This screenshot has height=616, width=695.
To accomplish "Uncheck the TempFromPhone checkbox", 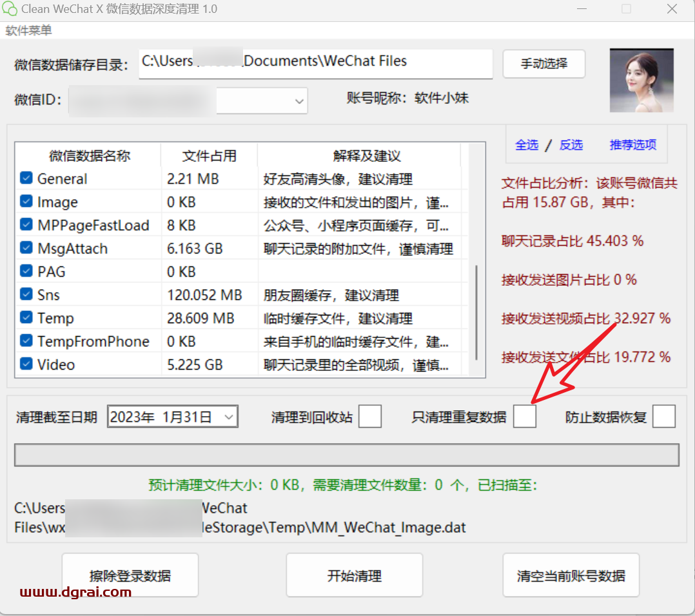I will point(26,341).
